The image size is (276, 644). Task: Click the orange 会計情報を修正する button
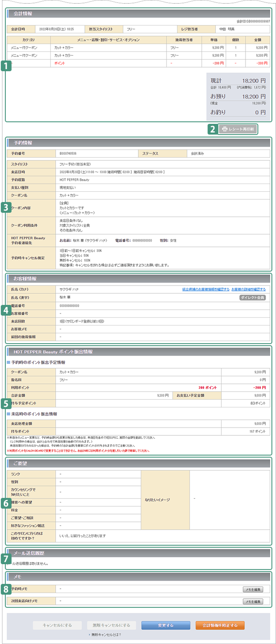pyautogui.click(x=220, y=625)
